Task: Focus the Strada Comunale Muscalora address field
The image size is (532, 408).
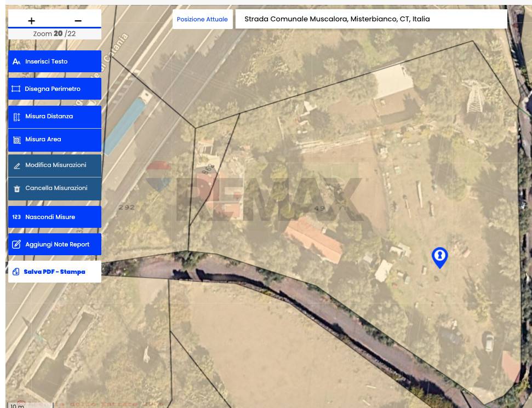Action: tap(371, 19)
